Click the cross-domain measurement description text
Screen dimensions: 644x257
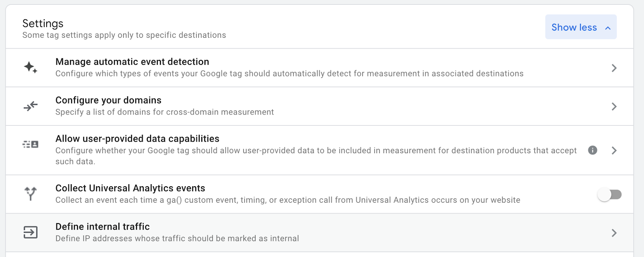pyautogui.click(x=165, y=112)
